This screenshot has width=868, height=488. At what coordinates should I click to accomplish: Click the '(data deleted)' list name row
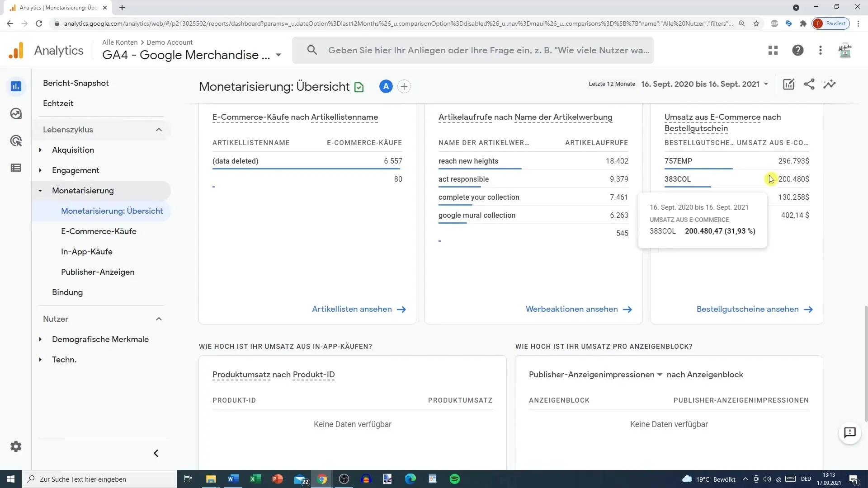coord(307,161)
